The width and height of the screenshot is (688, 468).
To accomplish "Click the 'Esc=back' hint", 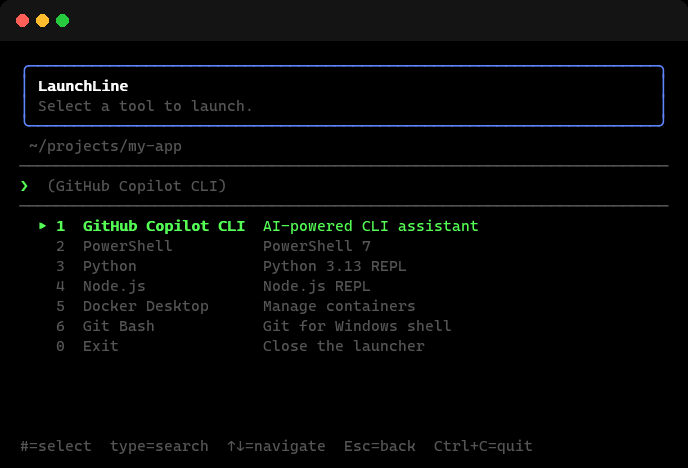I will coord(380,446).
